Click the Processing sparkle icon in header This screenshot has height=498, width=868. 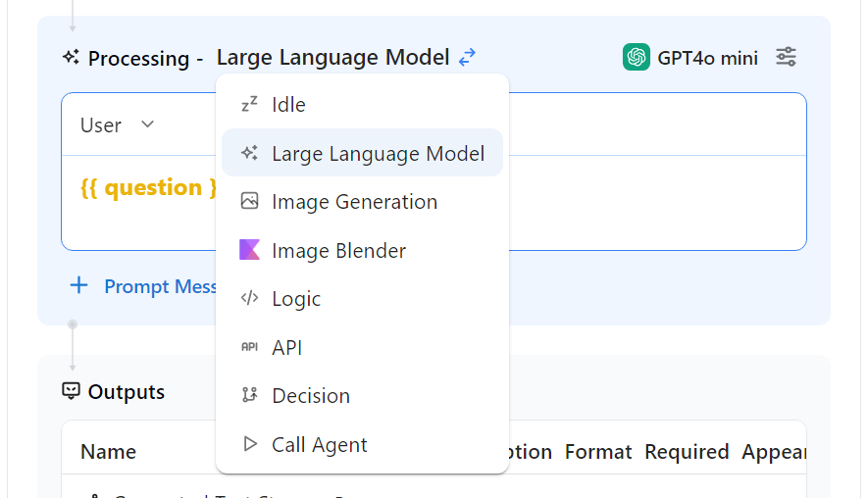71,58
